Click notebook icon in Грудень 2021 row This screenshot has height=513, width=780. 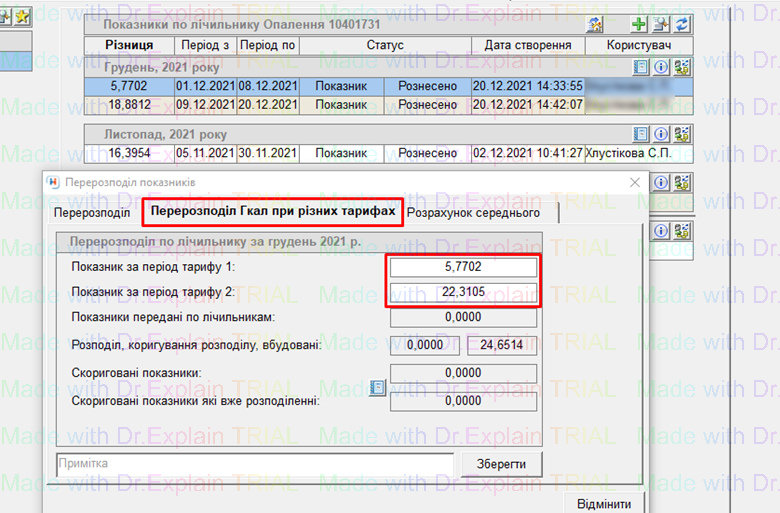coord(641,67)
